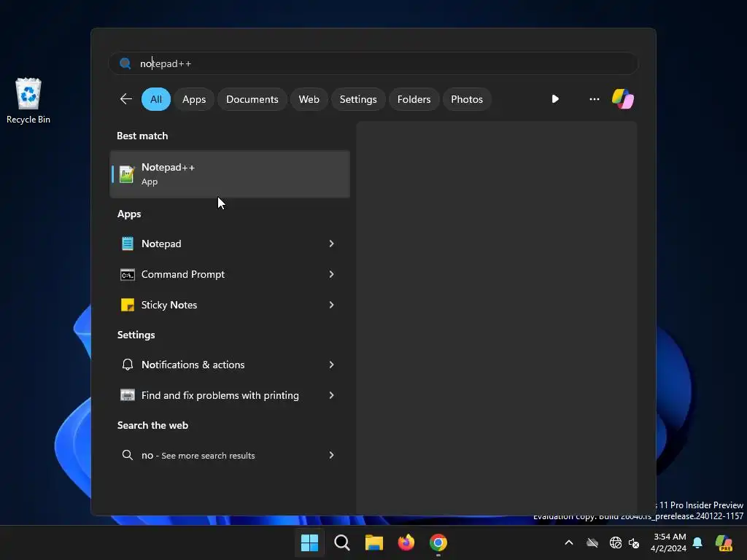Click the 'Sticky Notes' result text
The width and height of the screenshot is (747, 560).
tap(169, 305)
